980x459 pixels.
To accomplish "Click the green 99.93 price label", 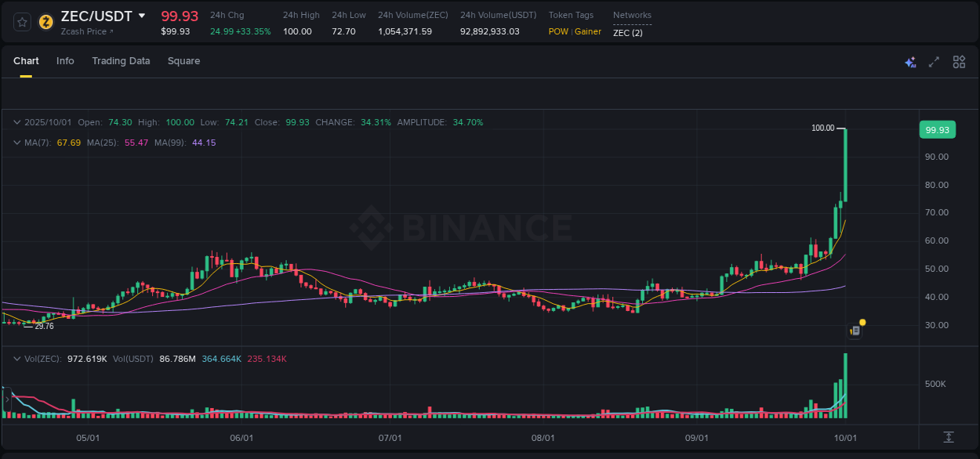I will (x=938, y=129).
